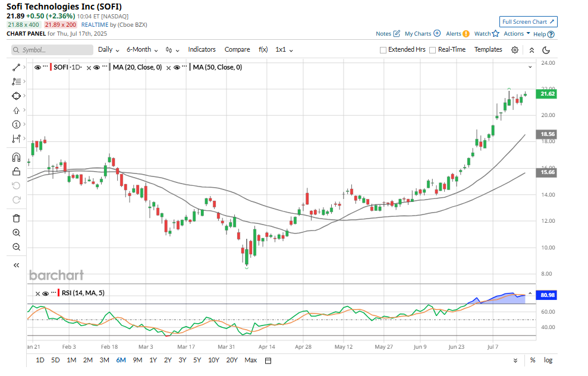Image resolution: width=588 pixels, height=376 pixels.
Task: Open the 6-Month period dropdown
Action: click(x=142, y=49)
